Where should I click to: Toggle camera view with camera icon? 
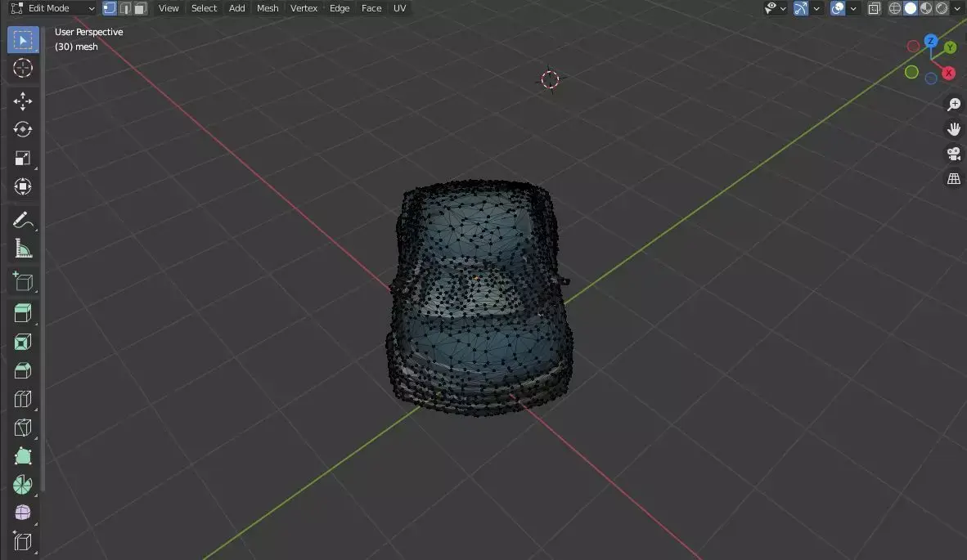(x=953, y=154)
